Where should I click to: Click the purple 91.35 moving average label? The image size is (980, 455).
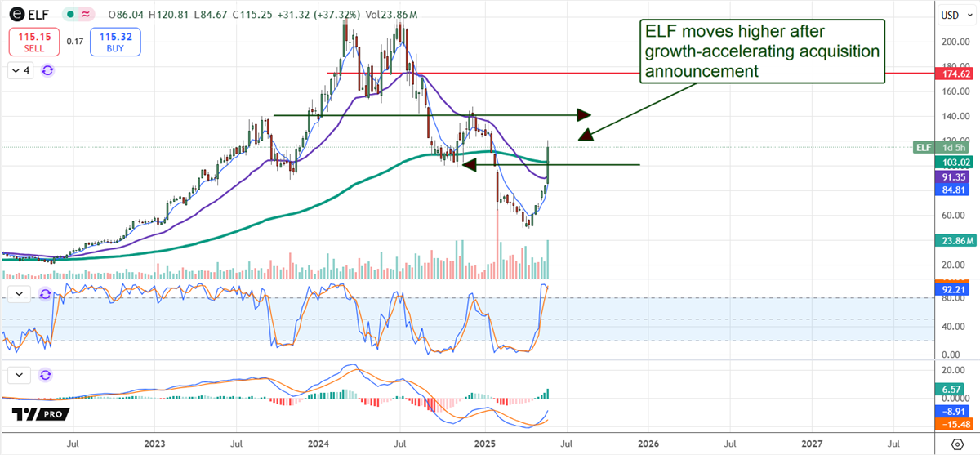955,176
